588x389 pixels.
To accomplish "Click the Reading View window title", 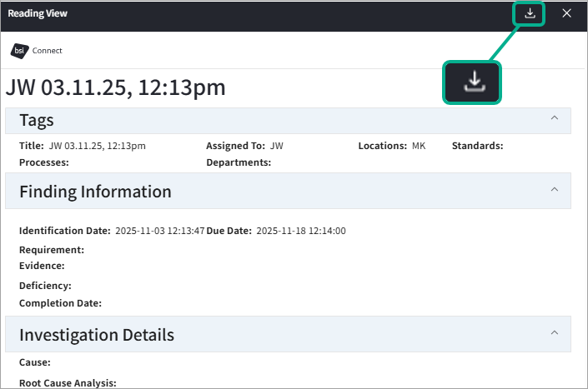I will [38, 13].
